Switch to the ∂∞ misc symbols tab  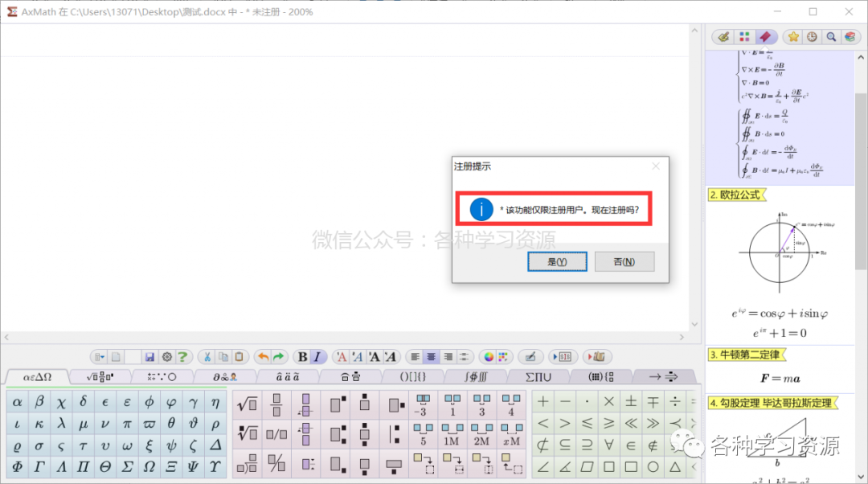[x=225, y=377]
